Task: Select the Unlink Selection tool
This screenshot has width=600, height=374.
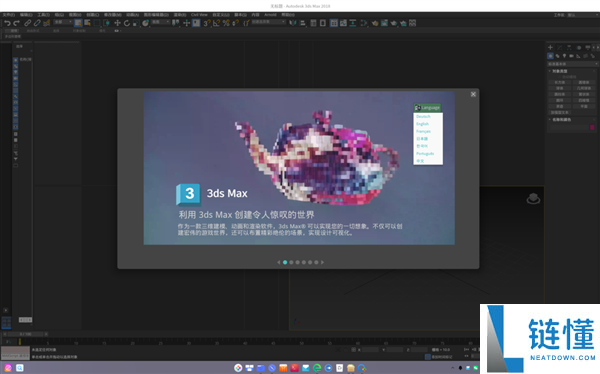Action: click(37, 23)
